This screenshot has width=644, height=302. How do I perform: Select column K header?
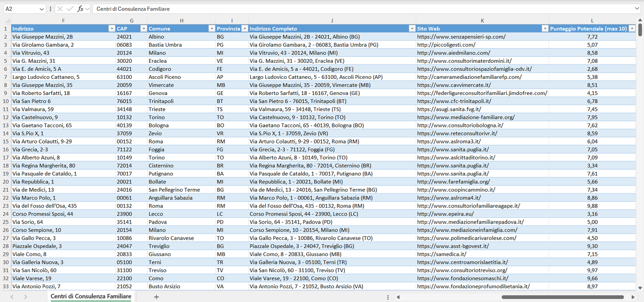click(x=482, y=20)
